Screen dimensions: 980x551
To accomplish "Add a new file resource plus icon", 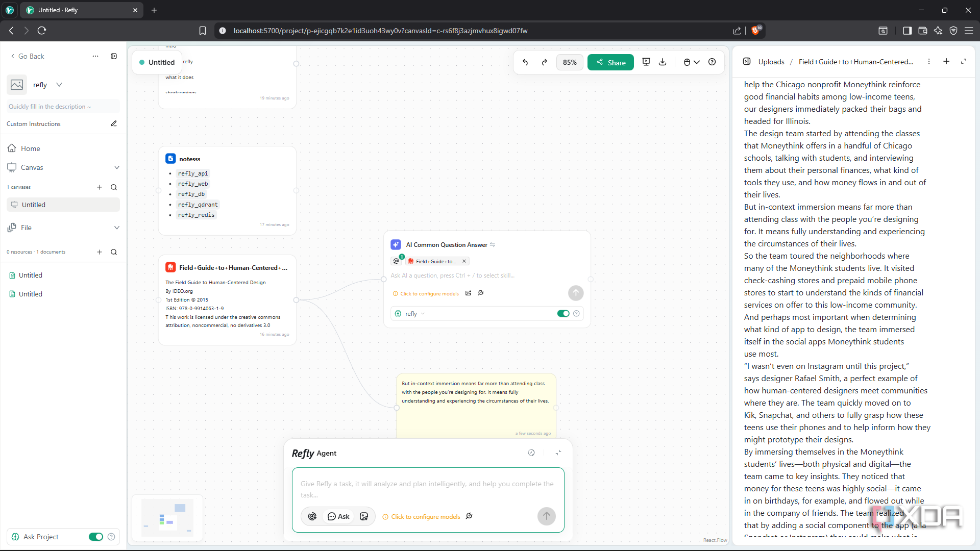I will tap(100, 252).
